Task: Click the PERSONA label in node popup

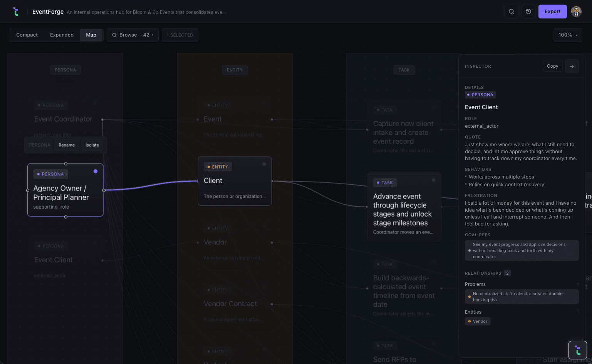Action: [40, 145]
